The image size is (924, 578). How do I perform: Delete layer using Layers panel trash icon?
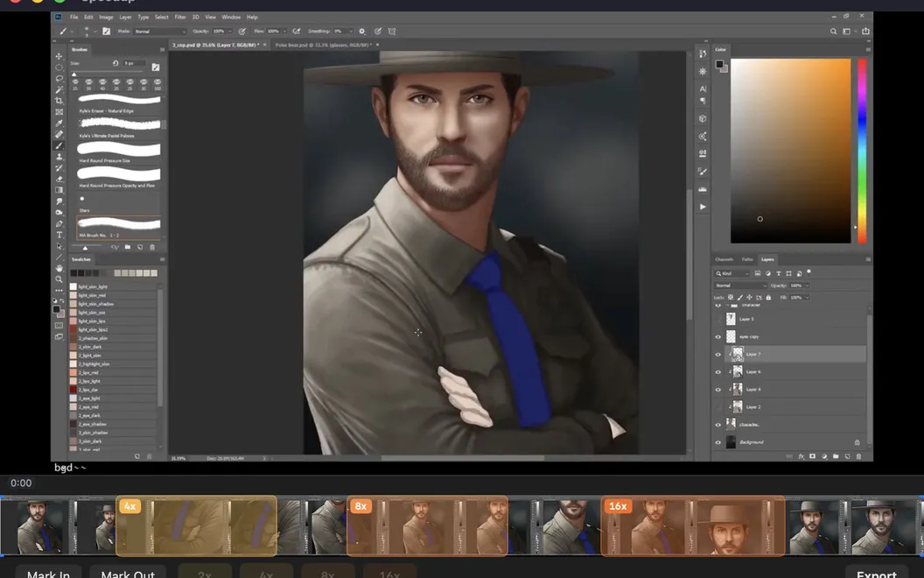tap(858, 456)
